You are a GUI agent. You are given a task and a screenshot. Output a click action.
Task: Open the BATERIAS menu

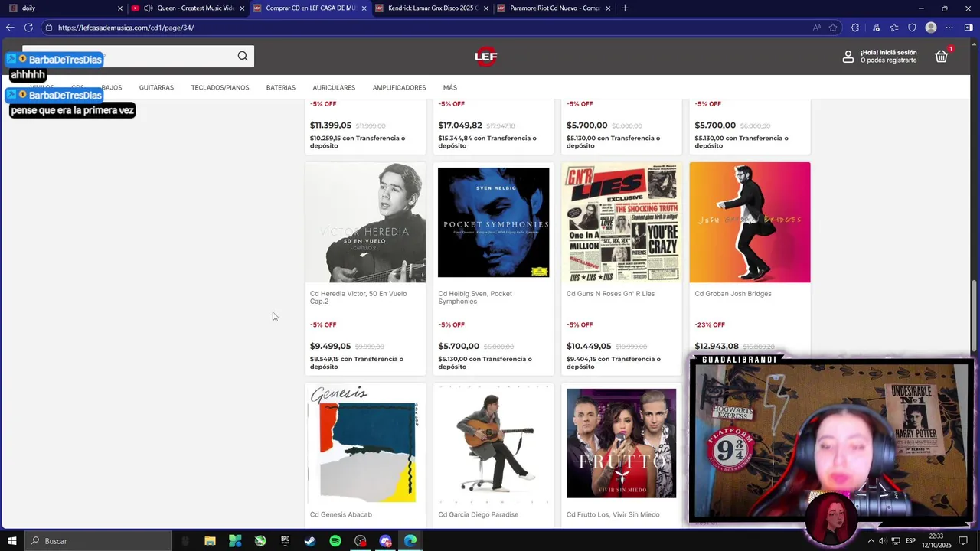pyautogui.click(x=281, y=88)
